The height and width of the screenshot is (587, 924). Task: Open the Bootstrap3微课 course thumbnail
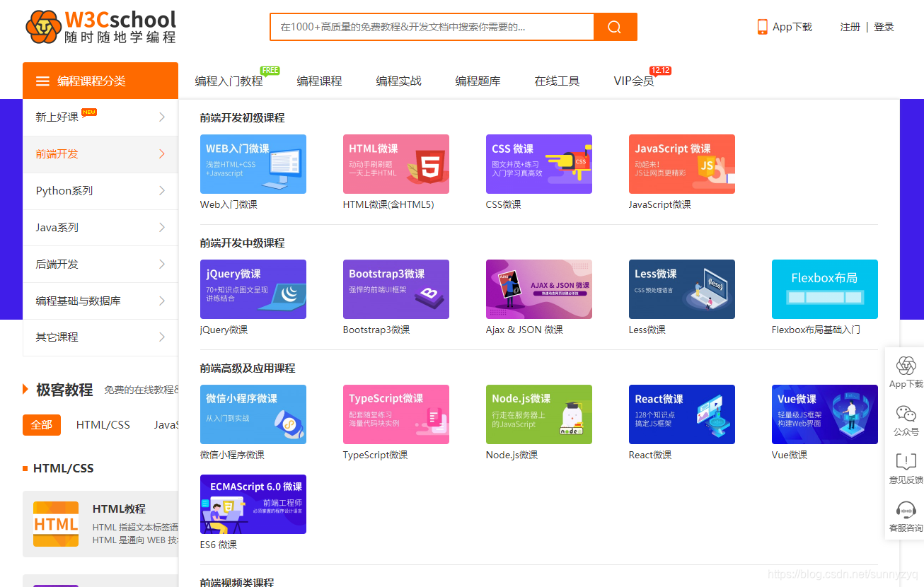[396, 289]
